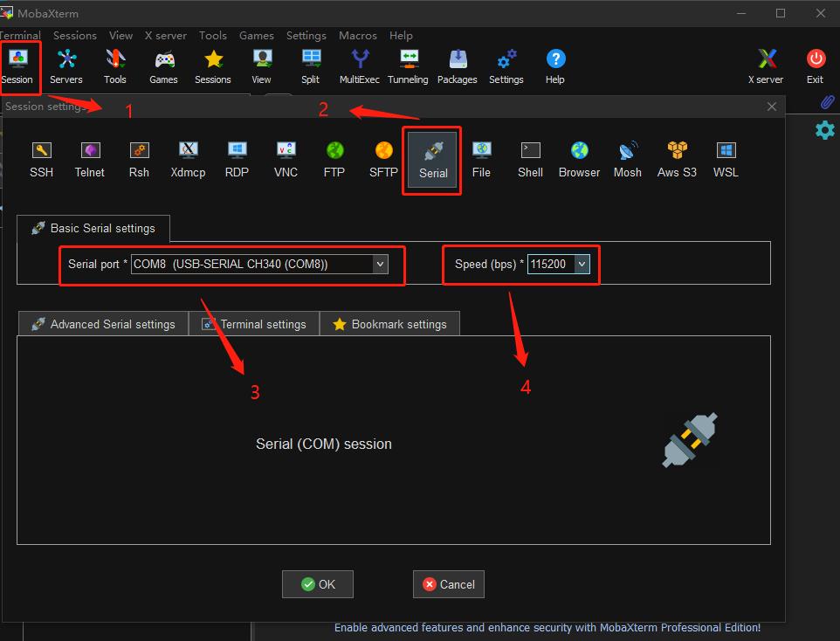Viewport: 840px width, 641px height.
Task: Confirm with the OK button
Action: 318,584
